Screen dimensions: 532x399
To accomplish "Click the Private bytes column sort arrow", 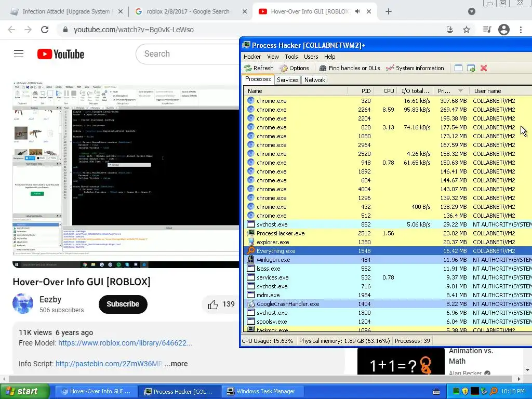I will point(460,91).
